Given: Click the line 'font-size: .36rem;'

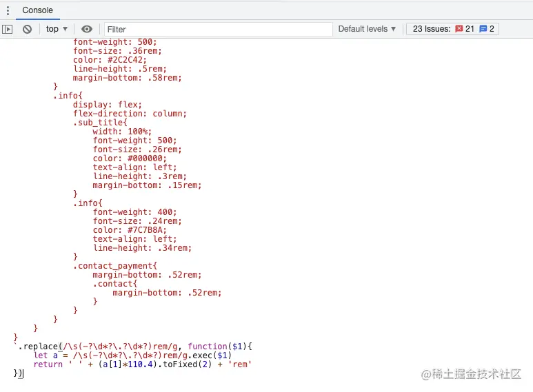Looking at the screenshot, I should tap(117, 51).
